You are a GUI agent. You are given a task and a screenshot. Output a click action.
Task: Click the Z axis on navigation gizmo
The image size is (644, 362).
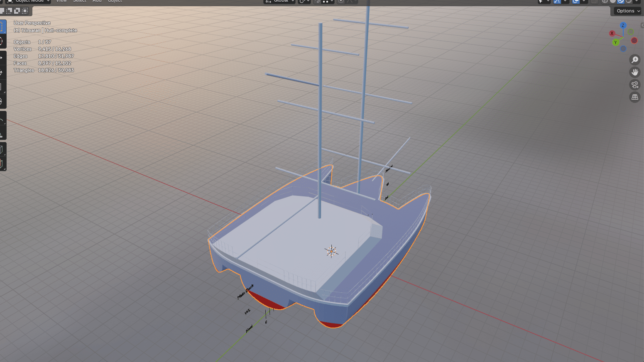(623, 25)
